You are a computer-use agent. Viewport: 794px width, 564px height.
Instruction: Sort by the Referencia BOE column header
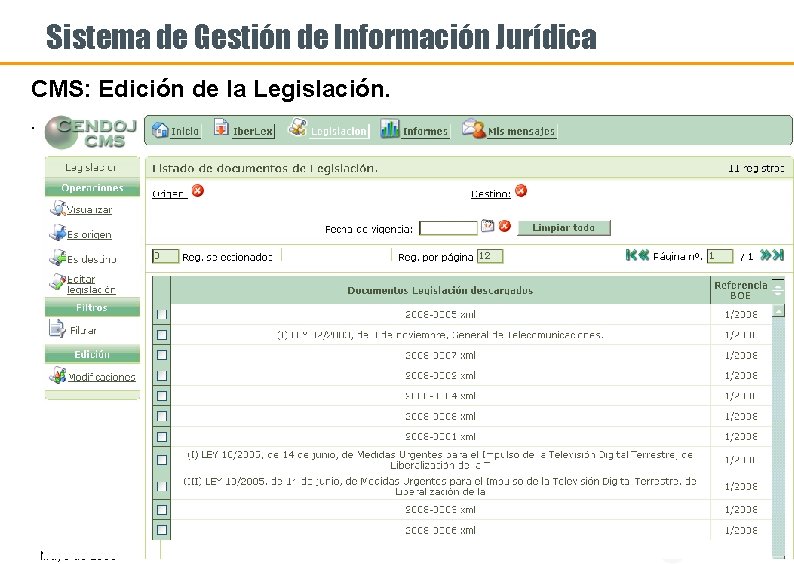(740, 290)
